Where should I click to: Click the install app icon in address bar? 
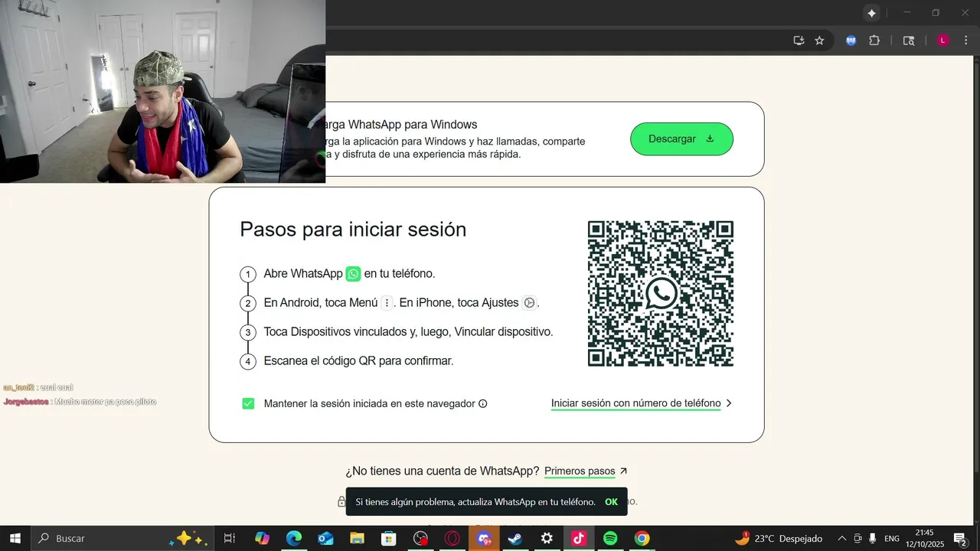799,41
